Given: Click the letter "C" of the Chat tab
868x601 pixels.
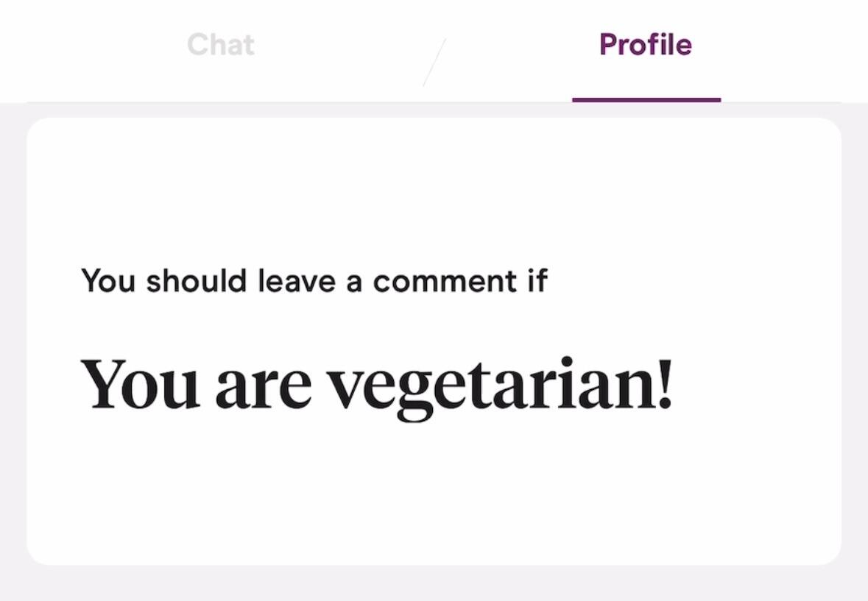Looking at the screenshot, I should (198, 45).
